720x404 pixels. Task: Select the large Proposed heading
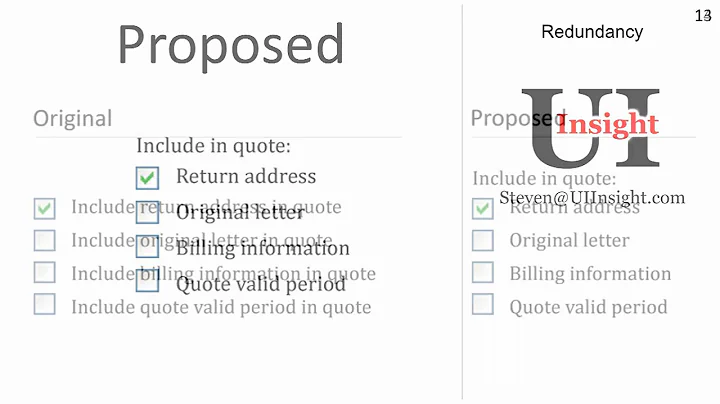coord(231,45)
